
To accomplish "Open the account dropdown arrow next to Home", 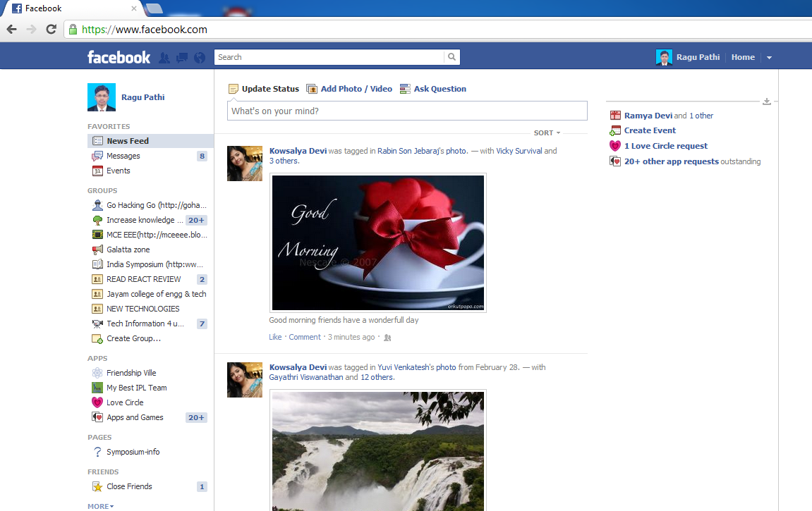I will pos(769,57).
